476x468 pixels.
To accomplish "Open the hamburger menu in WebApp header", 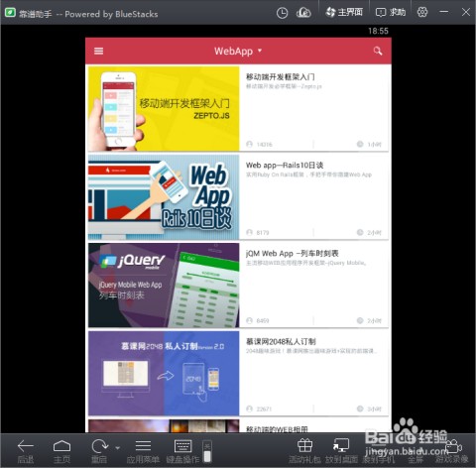I will [98, 51].
